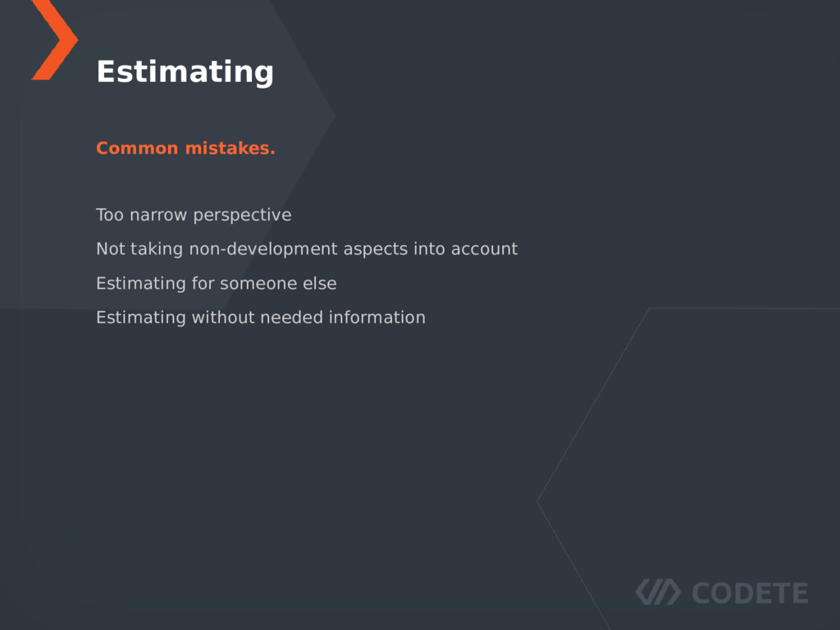Click the orange chevron arrow icon
Image resolution: width=840 pixels, height=630 pixels.
pos(55,39)
